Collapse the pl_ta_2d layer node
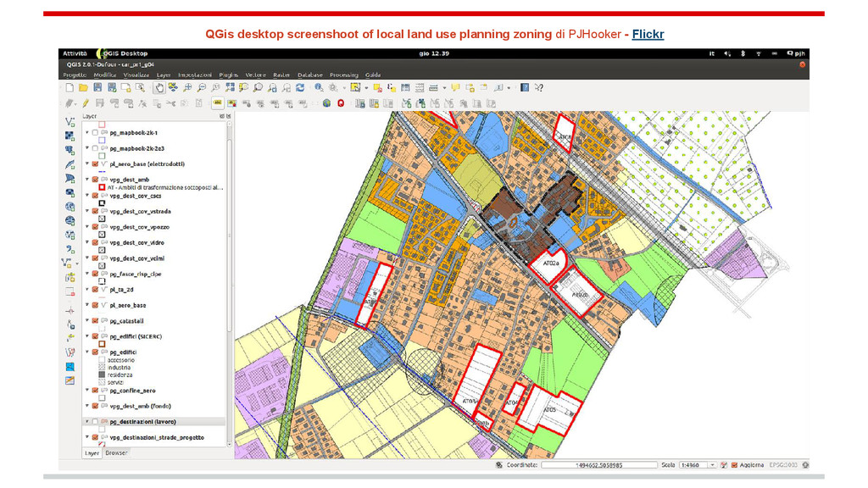This screenshot has width=868, height=488. [x=87, y=289]
